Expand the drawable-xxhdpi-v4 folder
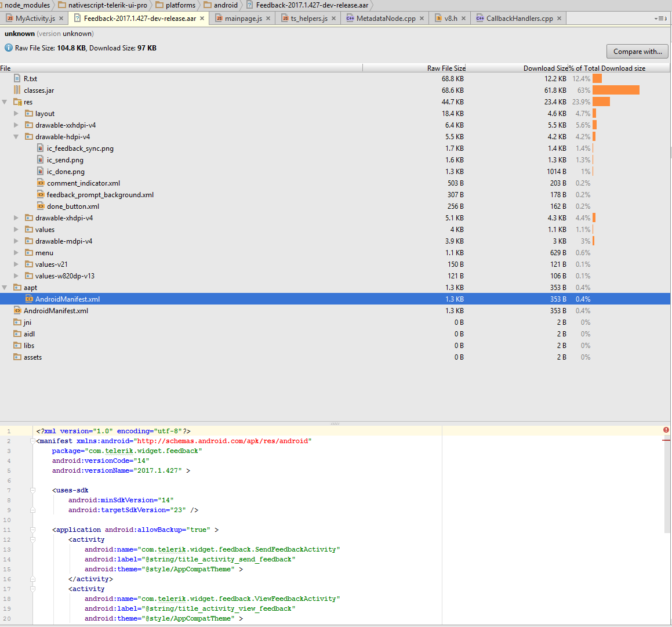This screenshot has height=627, width=672. pyautogui.click(x=16, y=125)
